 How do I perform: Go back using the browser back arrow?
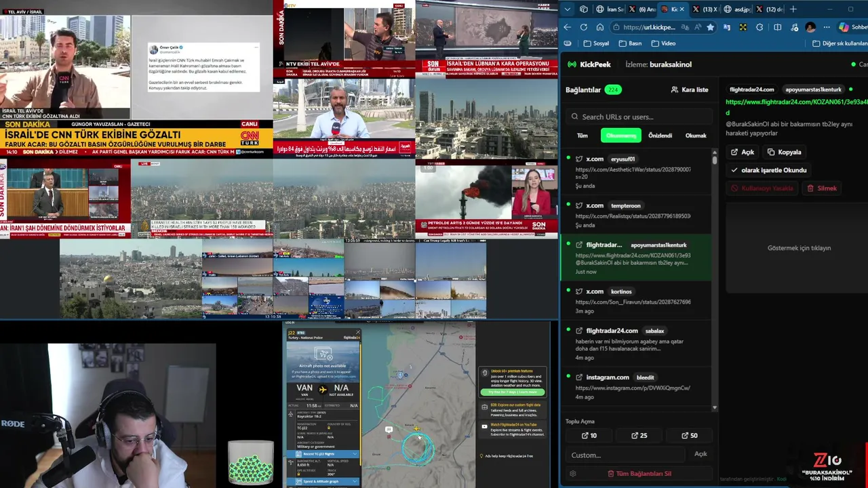point(568,27)
